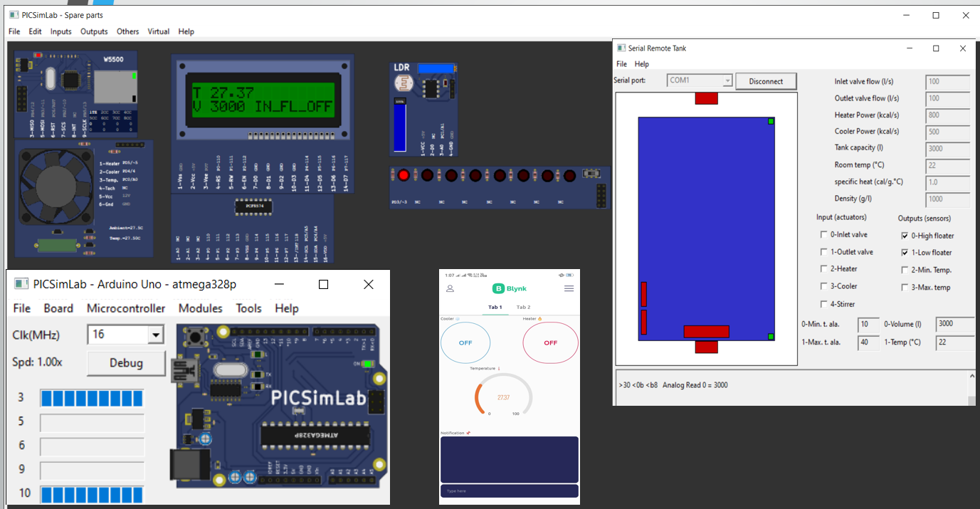Toggle the 2-Min. Temp. sensor checkbox
980x509 pixels.
(905, 270)
